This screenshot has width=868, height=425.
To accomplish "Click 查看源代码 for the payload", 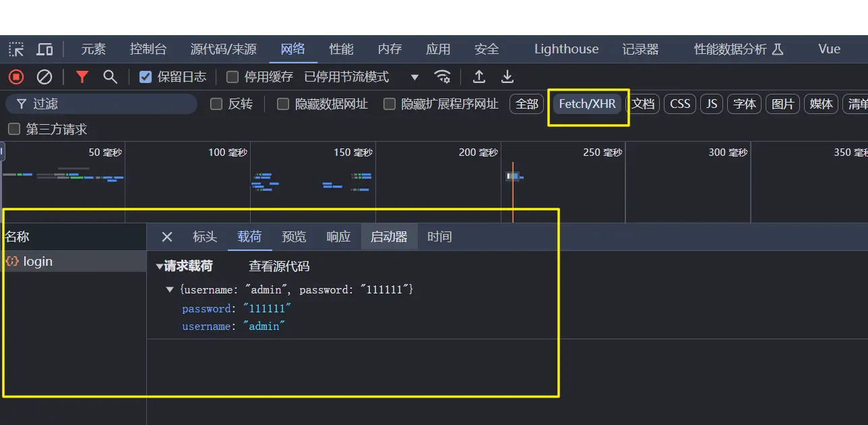I will [279, 266].
